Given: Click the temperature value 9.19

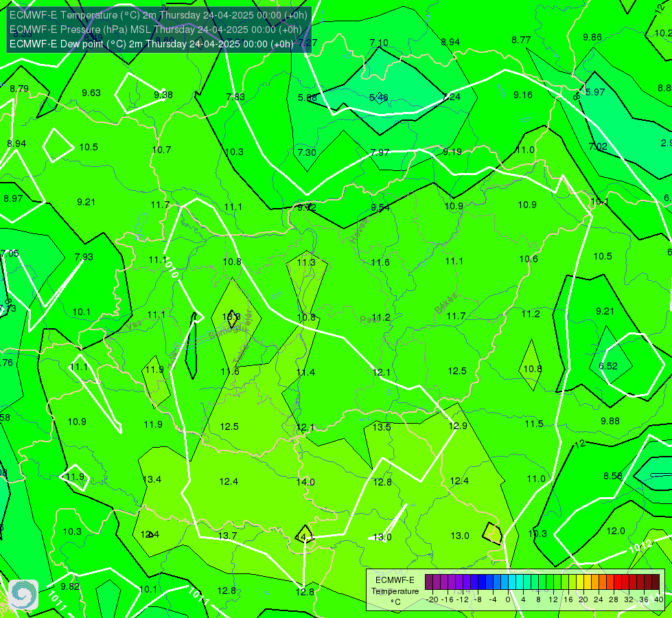Looking at the screenshot, I should point(452,152).
